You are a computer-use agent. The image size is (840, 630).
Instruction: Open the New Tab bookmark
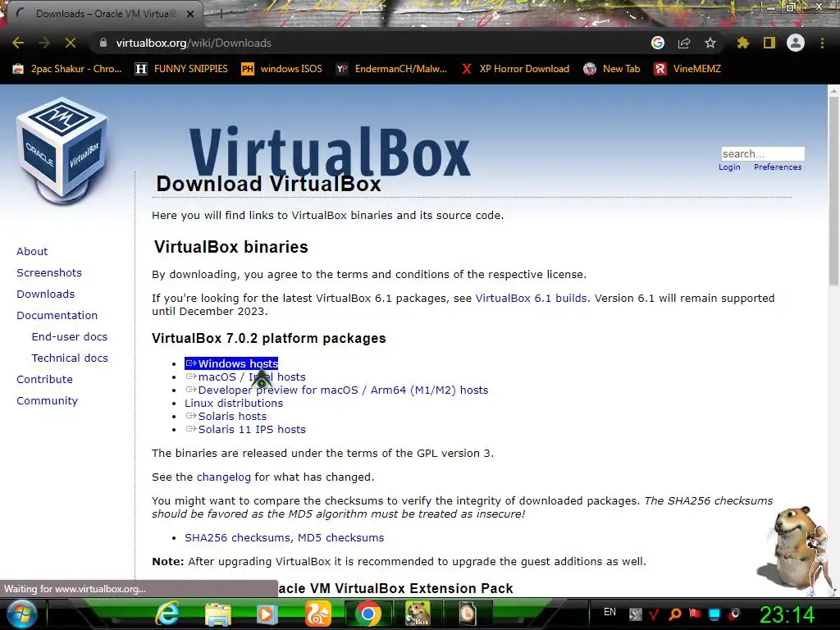pos(612,69)
